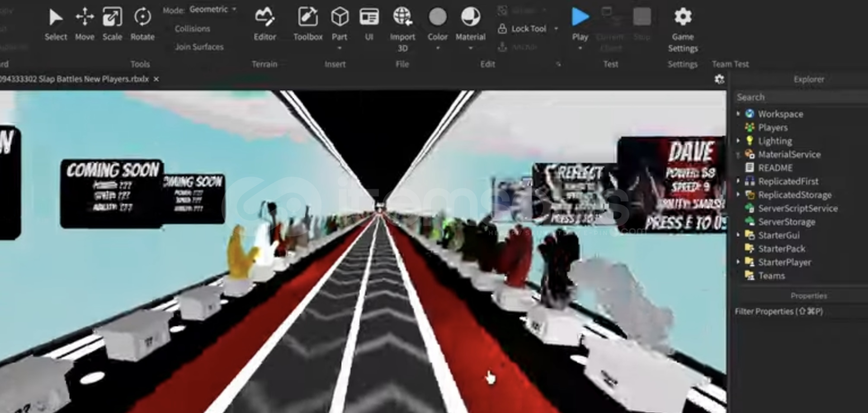Select Teams in Explorer
This screenshot has height=413, width=868.
pos(771,275)
